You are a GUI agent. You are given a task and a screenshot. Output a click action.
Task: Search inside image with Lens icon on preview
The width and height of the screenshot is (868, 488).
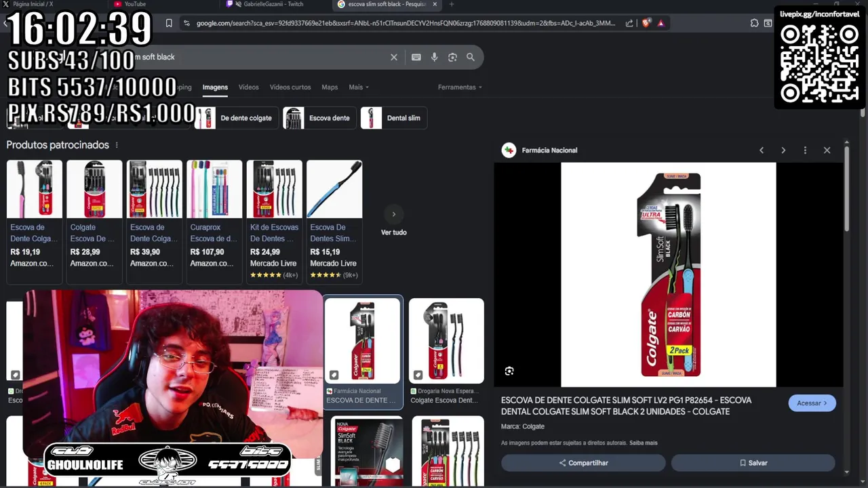[509, 371]
